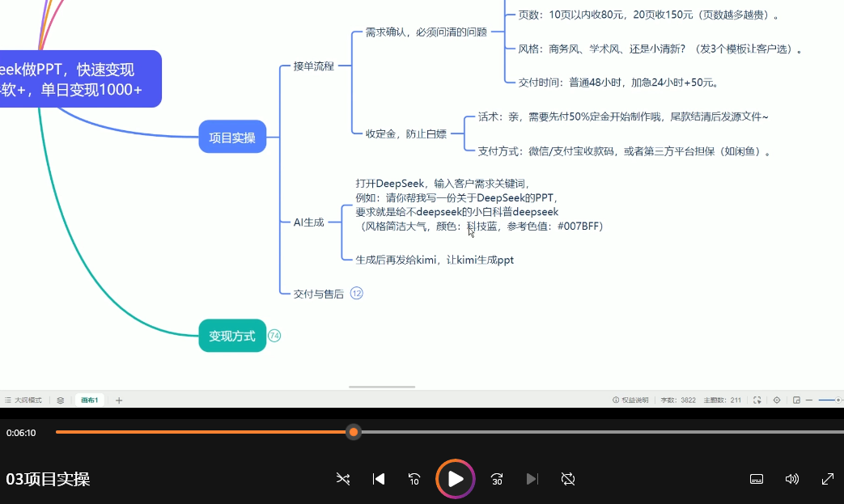Toggle shuffle playback

tap(343, 479)
